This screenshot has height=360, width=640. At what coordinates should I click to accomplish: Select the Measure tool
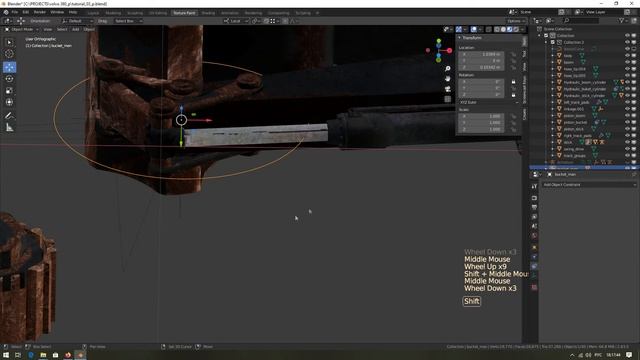(x=9, y=128)
